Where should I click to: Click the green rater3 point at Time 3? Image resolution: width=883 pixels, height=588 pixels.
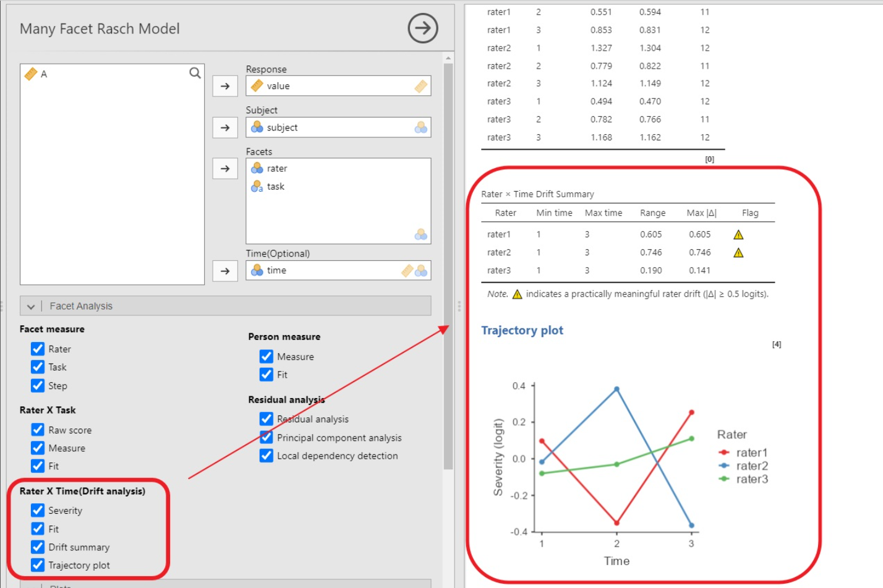[691, 438]
